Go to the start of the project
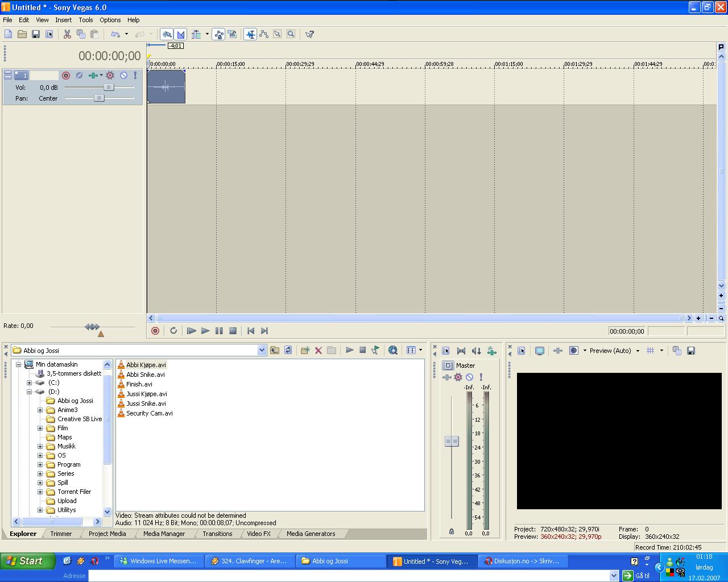The width and height of the screenshot is (728, 582). coord(251,331)
